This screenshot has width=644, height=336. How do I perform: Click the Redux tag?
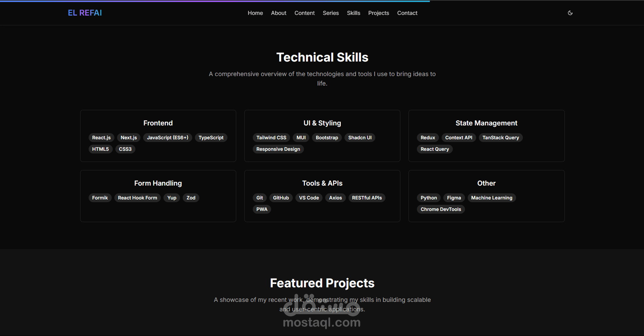(x=428, y=138)
